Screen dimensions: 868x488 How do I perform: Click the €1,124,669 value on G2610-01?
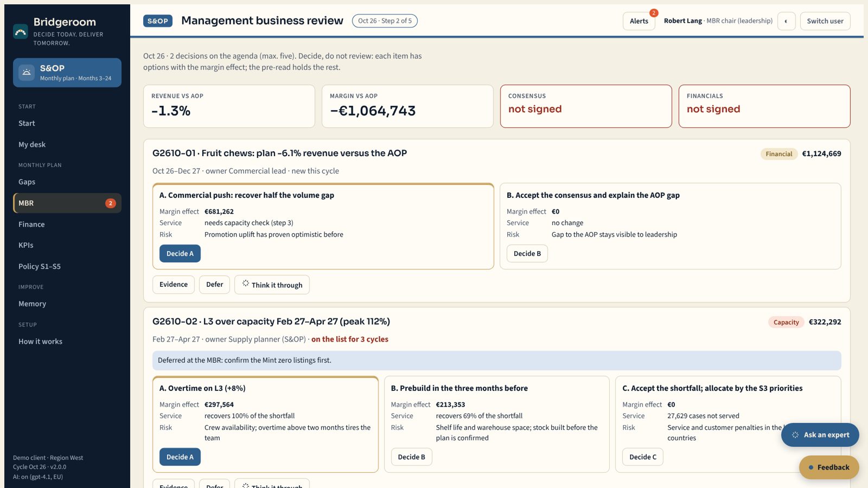(x=822, y=154)
